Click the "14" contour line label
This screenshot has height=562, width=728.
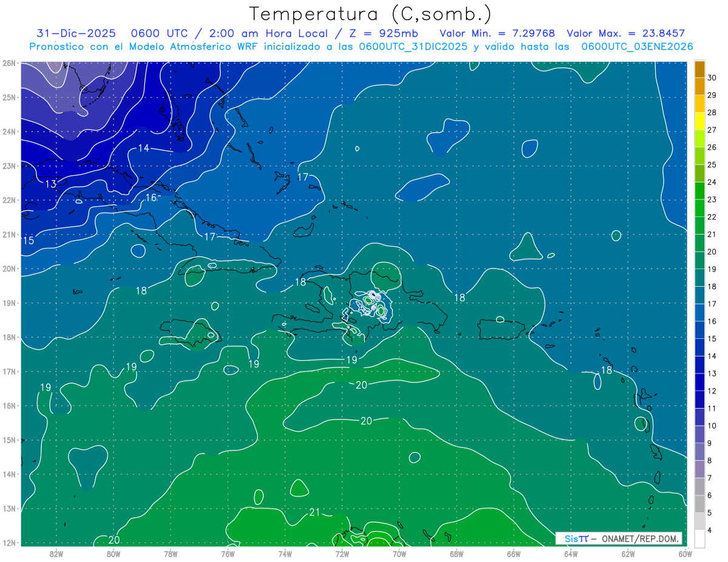point(143,148)
